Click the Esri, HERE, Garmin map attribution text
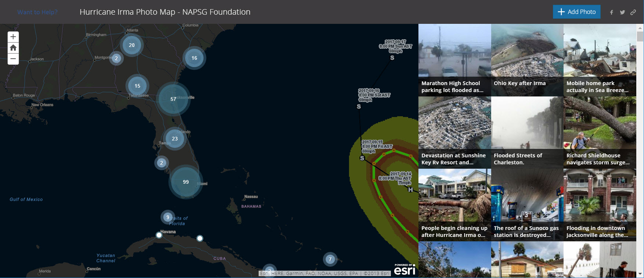644x278 pixels. pos(324,273)
